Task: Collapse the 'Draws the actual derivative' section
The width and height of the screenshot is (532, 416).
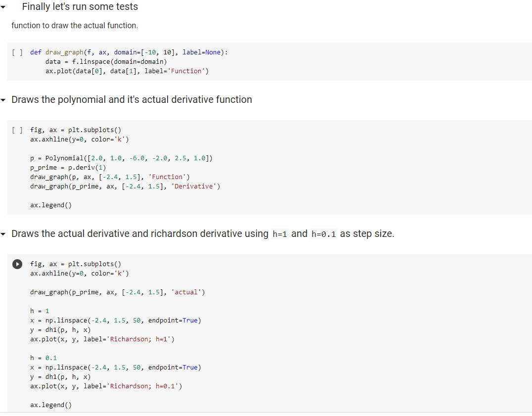Action: click(x=3, y=233)
